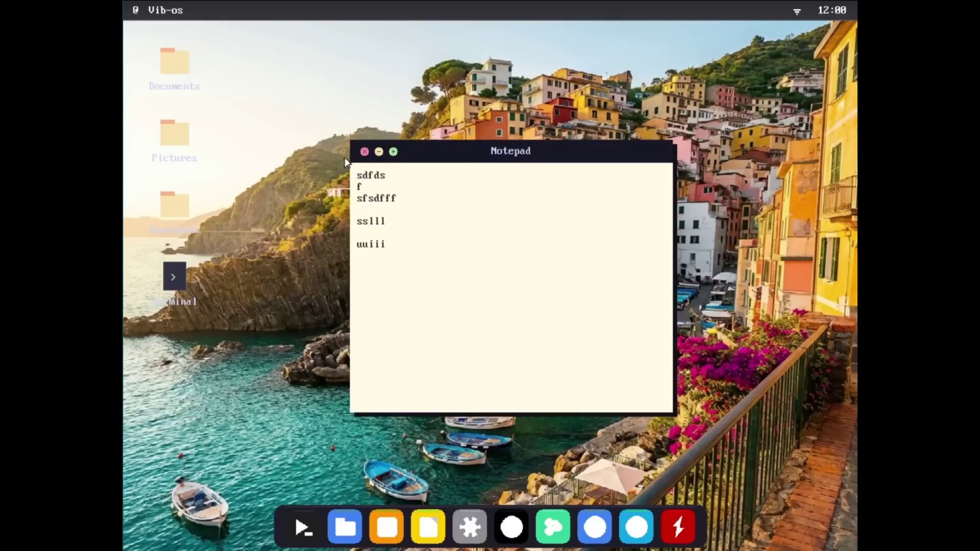This screenshot has width=980, height=551.
Task: Click the Wi-Fi icon in top bar
Action: tap(797, 11)
